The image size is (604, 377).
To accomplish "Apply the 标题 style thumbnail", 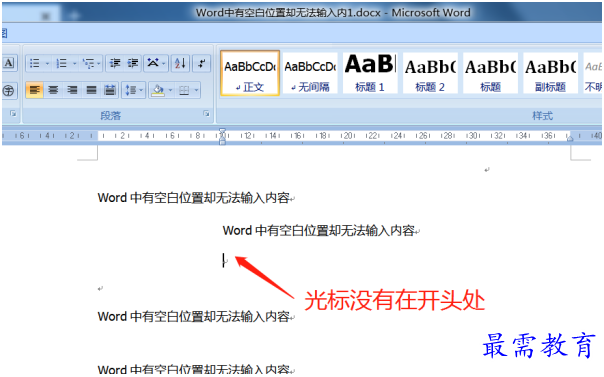I will [x=490, y=73].
